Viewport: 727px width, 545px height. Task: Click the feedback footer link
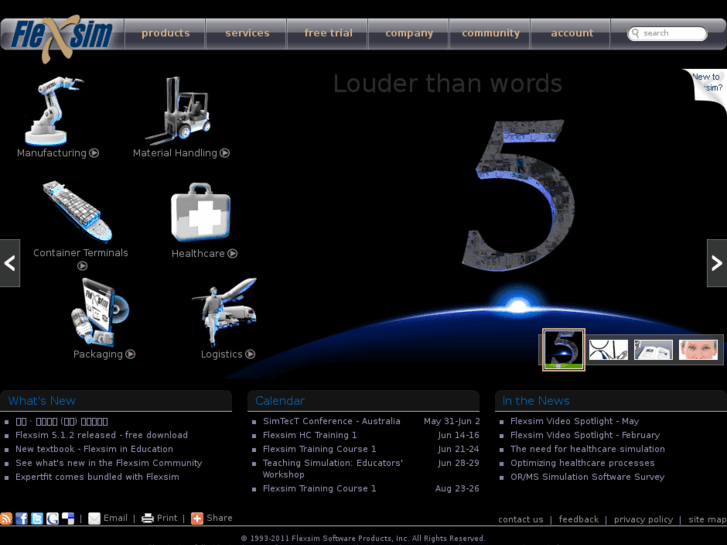pyautogui.click(x=579, y=519)
